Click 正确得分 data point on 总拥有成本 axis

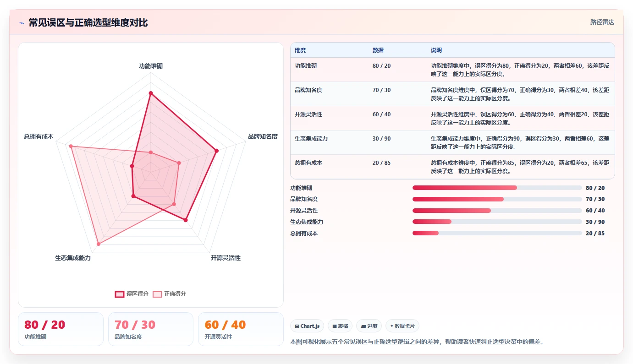pyautogui.click(x=71, y=146)
